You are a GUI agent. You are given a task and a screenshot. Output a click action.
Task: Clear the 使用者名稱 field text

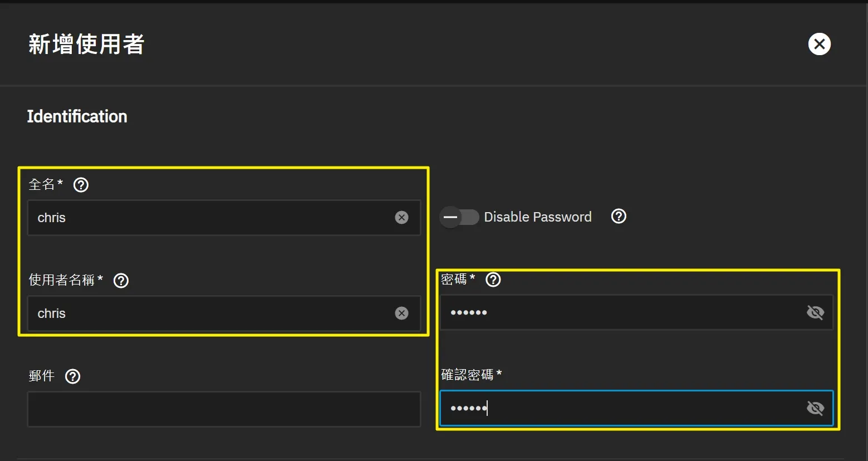coord(401,313)
